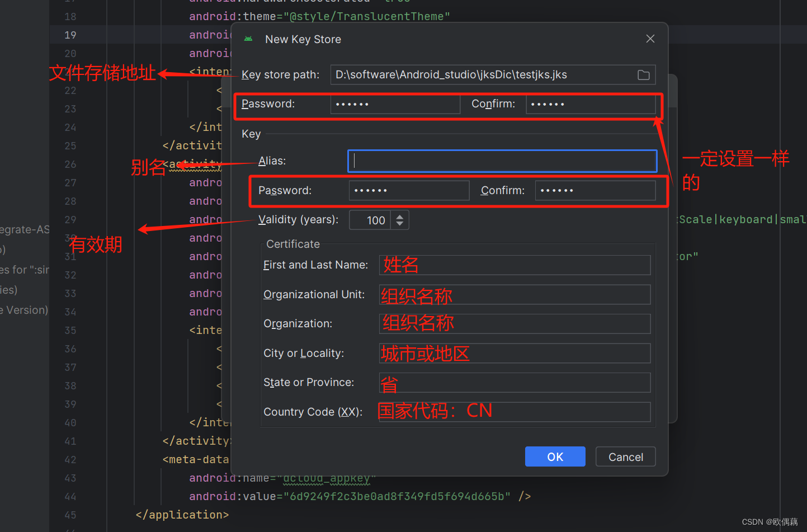Click the </application> closing tag in editor
This screenshot has height=532, width=807.
(182, 515)
